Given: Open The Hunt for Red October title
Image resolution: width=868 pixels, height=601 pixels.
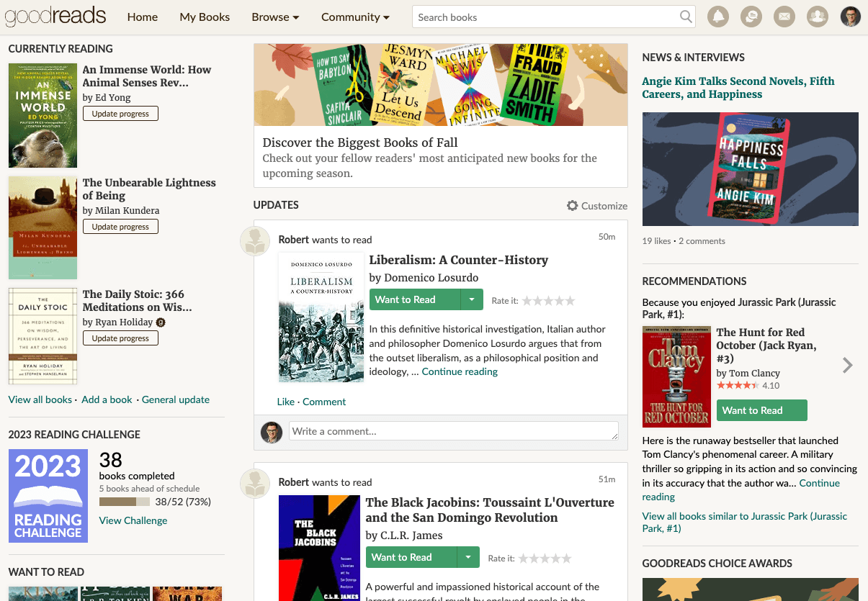Looking at the screenshot, I should [x=766, y=345].
